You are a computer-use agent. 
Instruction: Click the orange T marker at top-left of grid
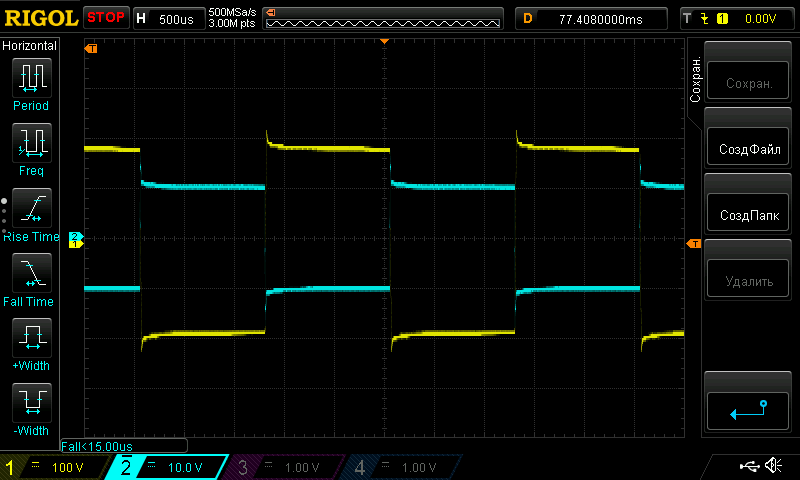point(91,48)
